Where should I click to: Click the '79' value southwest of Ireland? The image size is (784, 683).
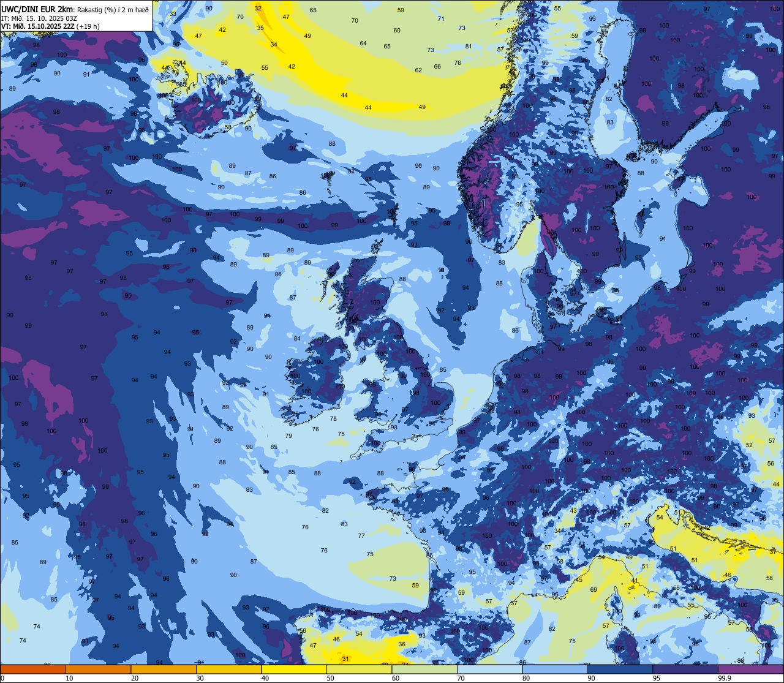(x=288, y=436)
